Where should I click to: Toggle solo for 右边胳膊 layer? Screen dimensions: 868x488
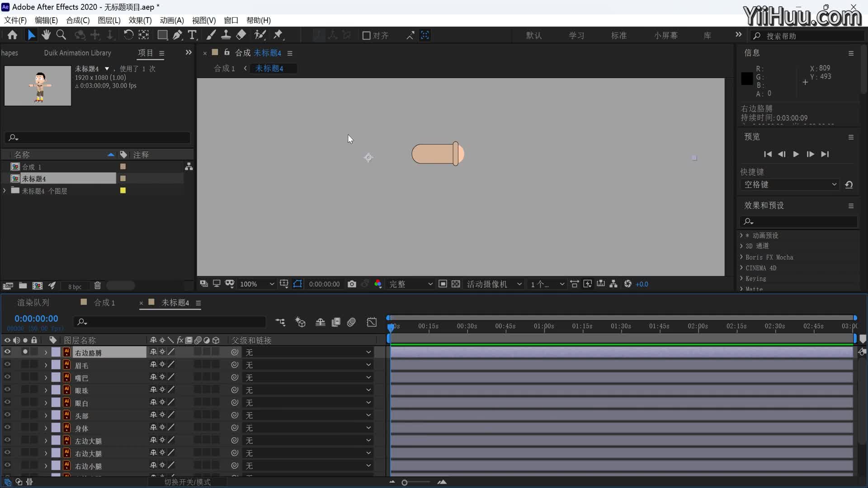25,352
